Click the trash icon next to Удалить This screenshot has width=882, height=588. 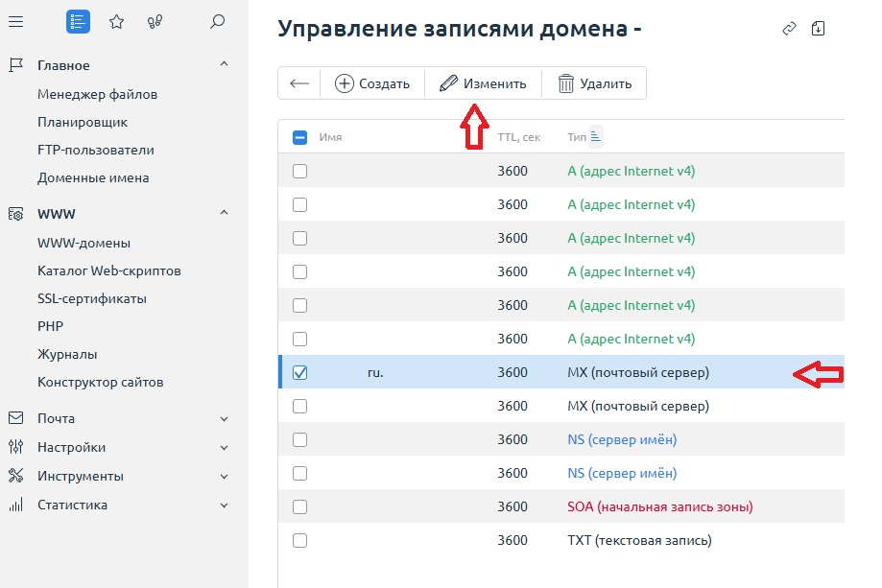tap(567, 83)
